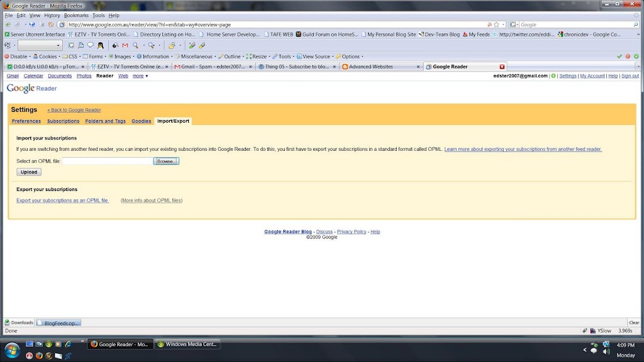Close the Google Reader tab

pos(502,67)
